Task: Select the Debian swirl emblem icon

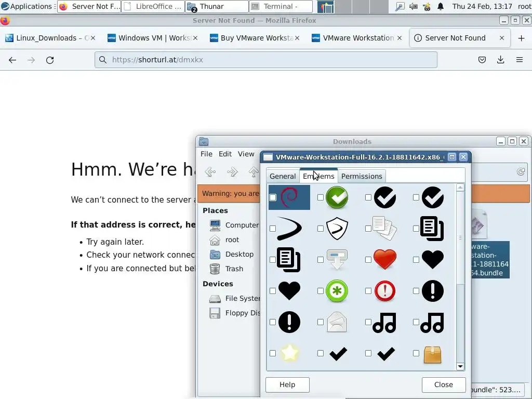Action: 289,197
